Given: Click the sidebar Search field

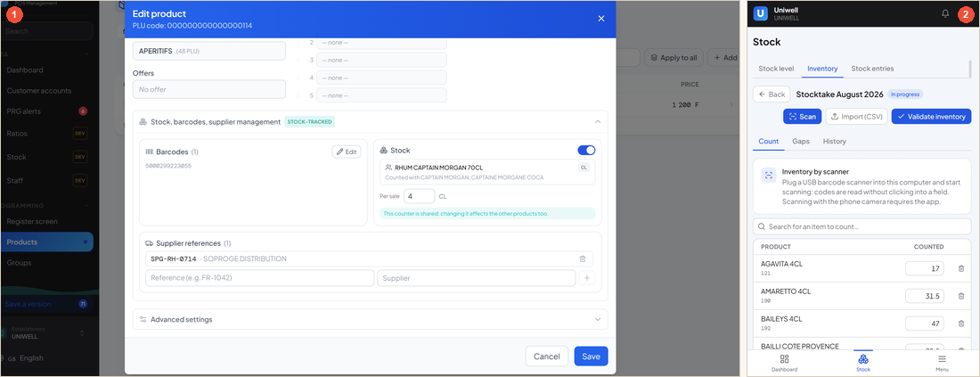Looking at the screenshot, I should (47, 30).
